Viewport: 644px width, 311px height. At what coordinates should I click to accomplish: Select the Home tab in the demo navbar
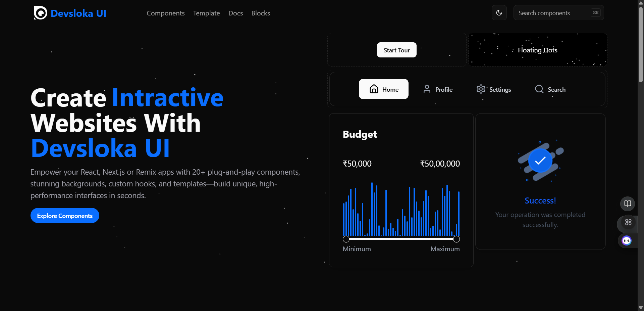383,89
